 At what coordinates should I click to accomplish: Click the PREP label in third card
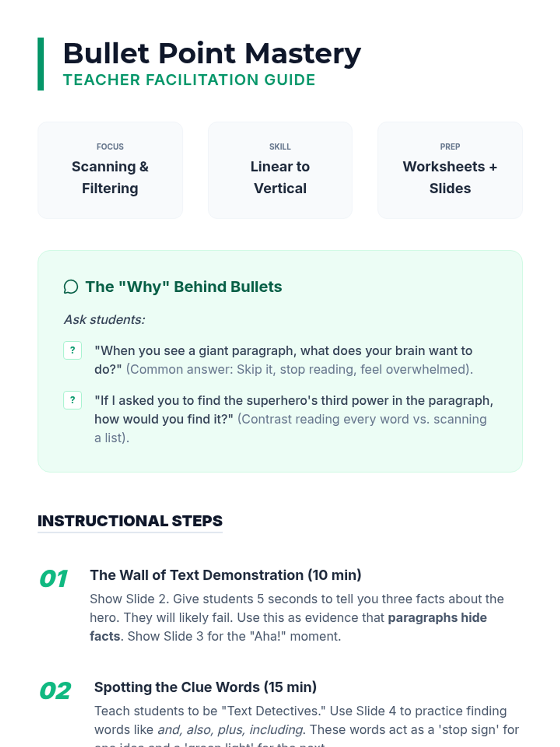click(x=450, y=147)
